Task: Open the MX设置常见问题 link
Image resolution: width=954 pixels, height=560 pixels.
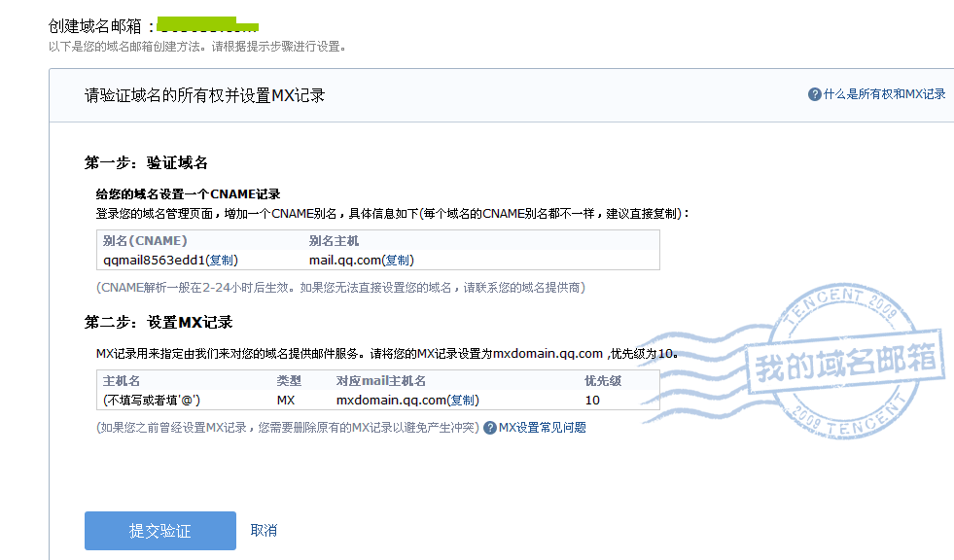Action: [542, 428]
